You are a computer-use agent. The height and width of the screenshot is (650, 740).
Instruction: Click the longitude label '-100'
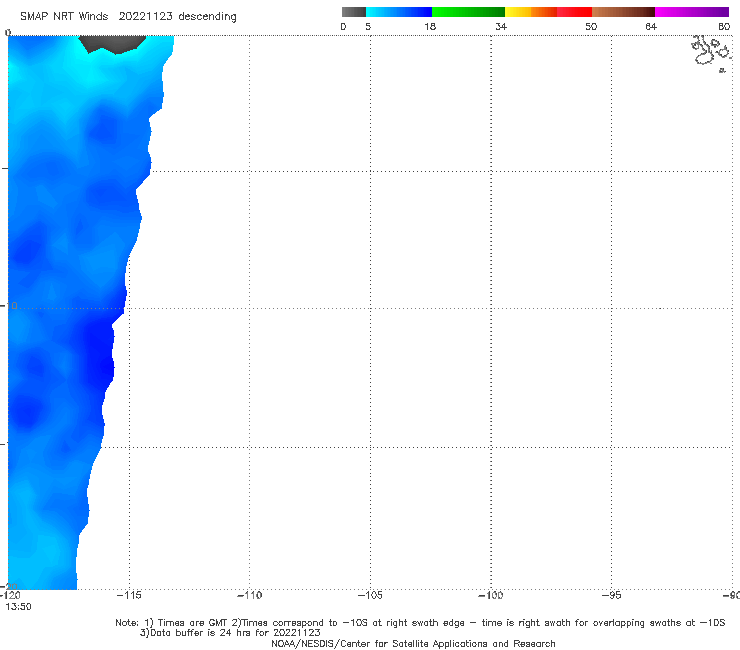click(x=491, y=595)
